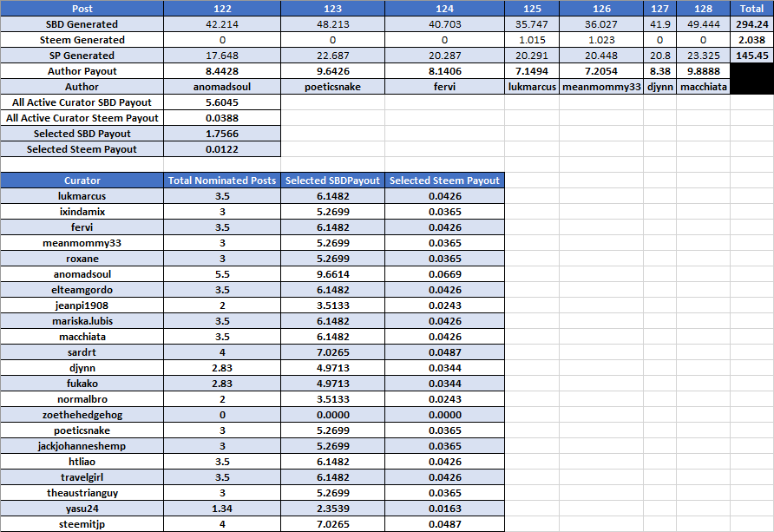Select the 'Author Payout' row label

pos(82,71)
